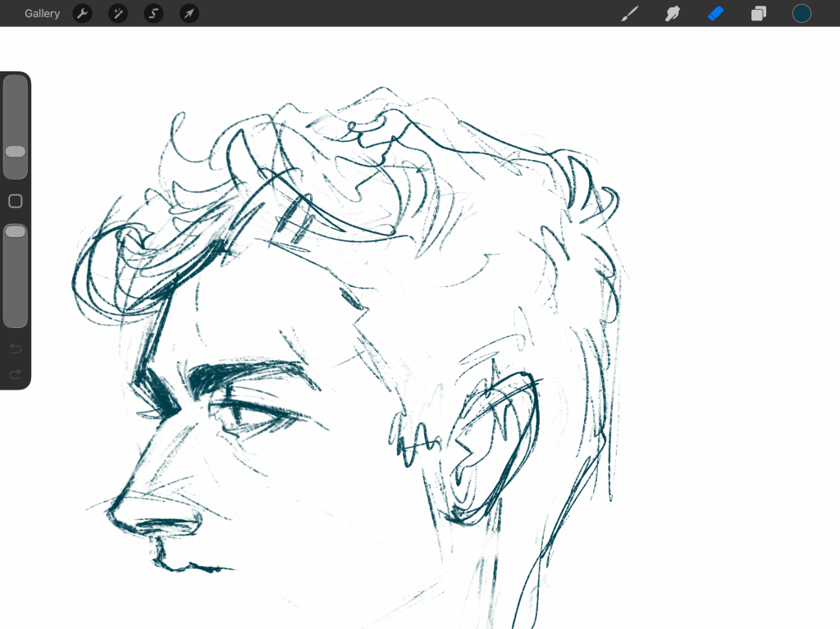Activate the Selection tool
Screen dimensions: 840x629
point(153,13)
